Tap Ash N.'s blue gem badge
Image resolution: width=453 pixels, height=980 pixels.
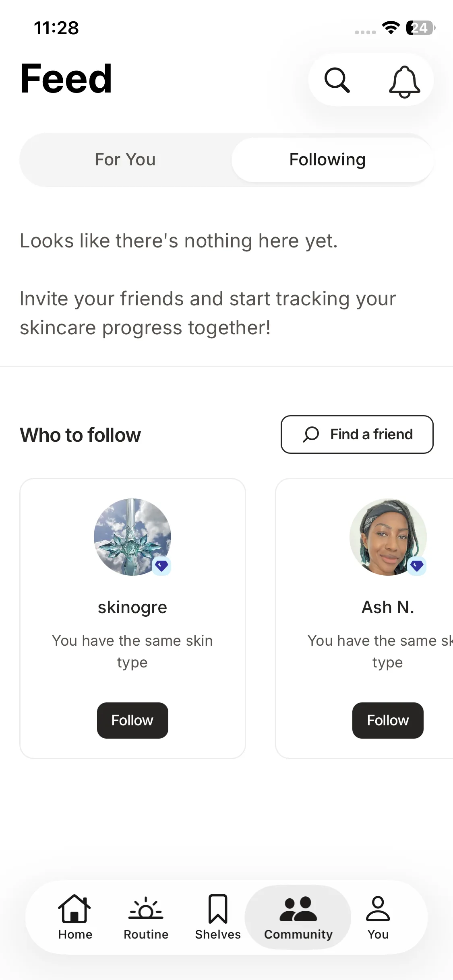pos(417,566)
